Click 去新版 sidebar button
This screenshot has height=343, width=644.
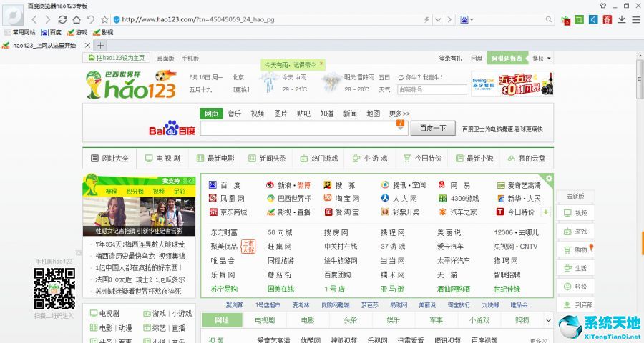click(x=575, y=196)
